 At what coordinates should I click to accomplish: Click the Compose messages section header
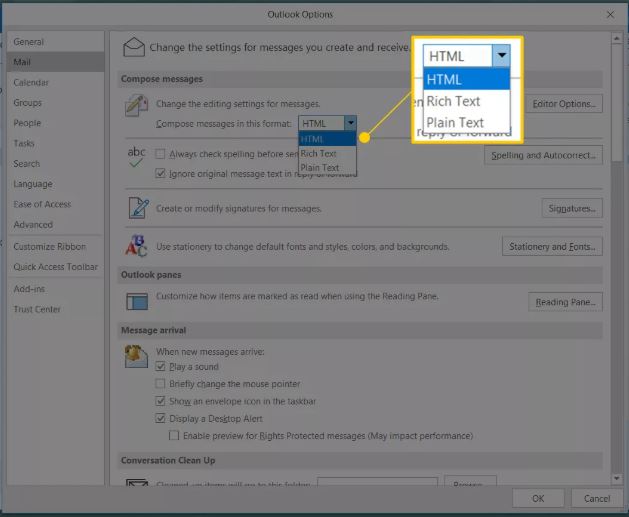(360, 79)
